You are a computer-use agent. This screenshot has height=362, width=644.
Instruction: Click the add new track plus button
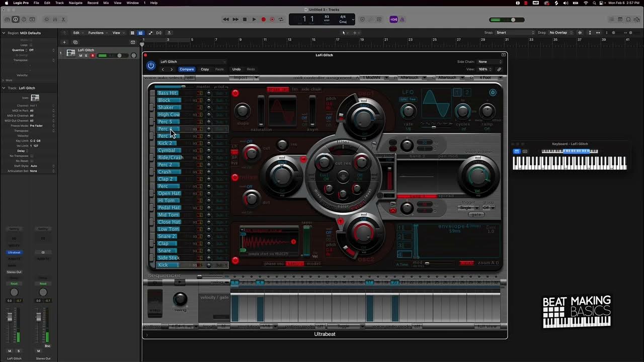(64, 42)
